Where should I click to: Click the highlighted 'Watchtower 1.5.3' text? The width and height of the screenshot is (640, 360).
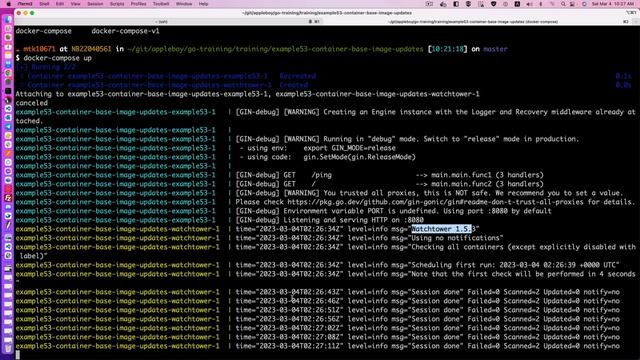pos(444,229)
